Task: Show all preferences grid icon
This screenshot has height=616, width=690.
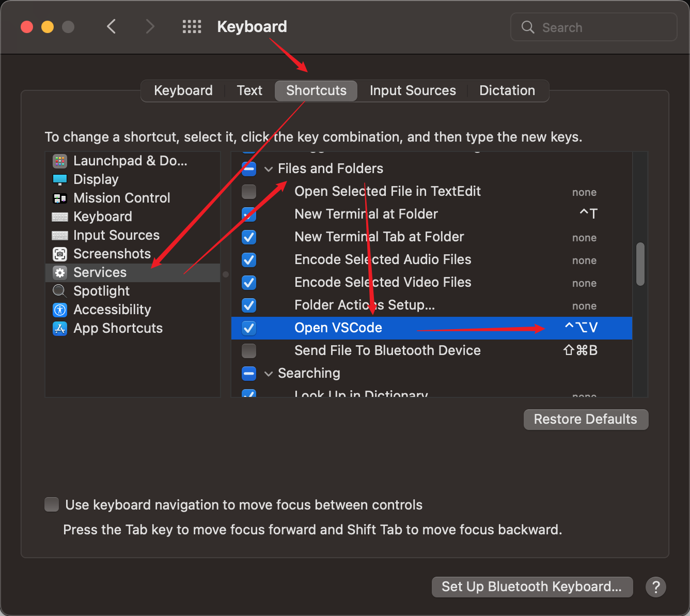Action: point(192,27)
